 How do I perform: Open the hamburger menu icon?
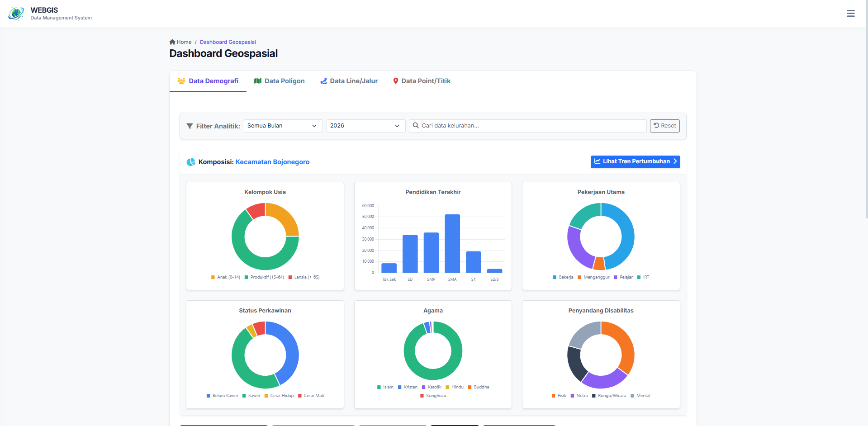pyautogui.click(x=850, y=14)
